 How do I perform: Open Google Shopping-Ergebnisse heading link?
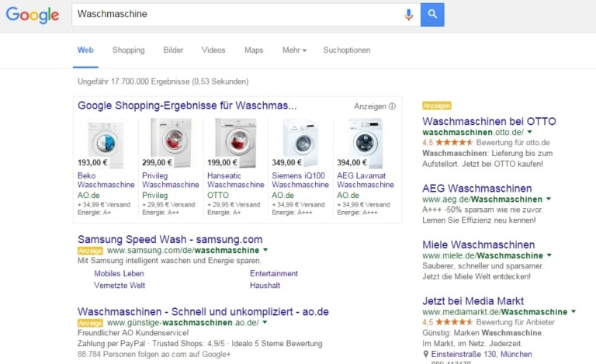click(x=187, y=106)
